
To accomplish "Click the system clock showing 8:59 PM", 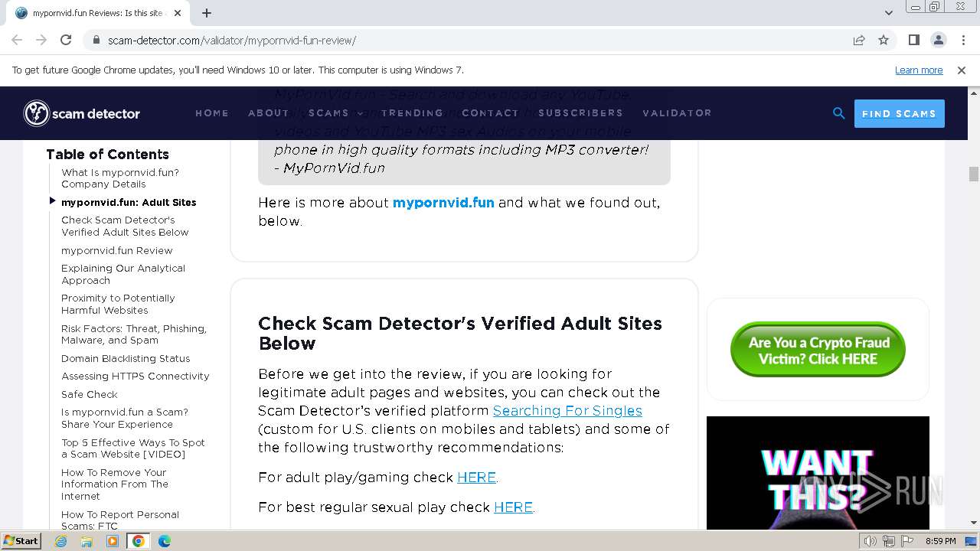I will point(941,541).
